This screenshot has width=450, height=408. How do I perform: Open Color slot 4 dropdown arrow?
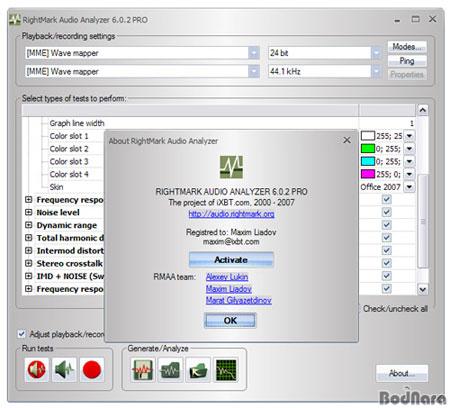(409, 174)
